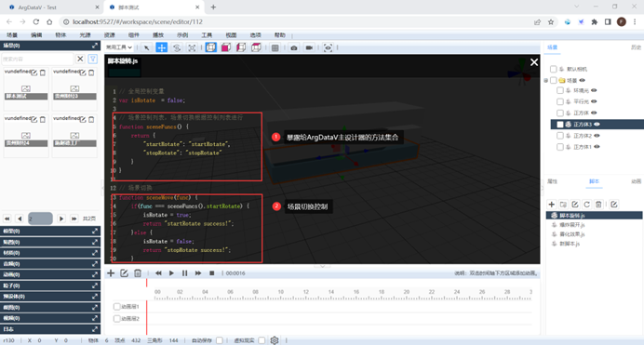
Task: Click the trash icon in scripts panel
Action: (598, 205)
